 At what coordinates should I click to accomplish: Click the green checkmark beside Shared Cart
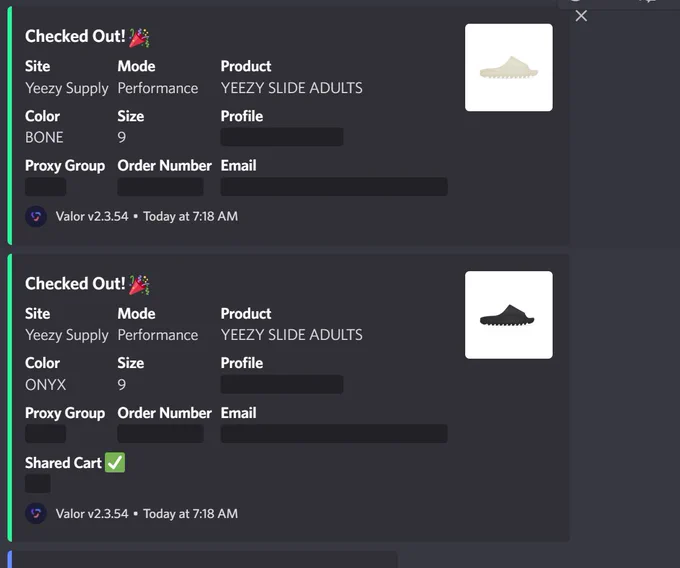[x=115, y=462]
